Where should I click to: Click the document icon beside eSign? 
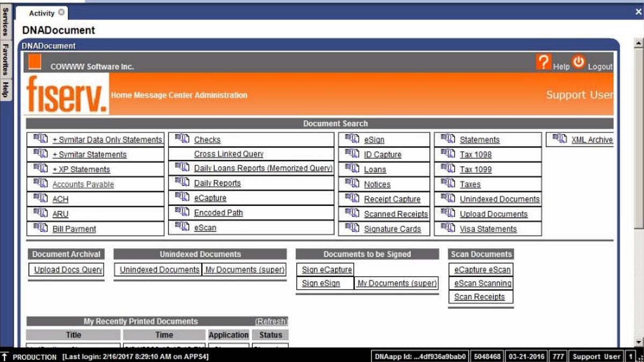[x=352, y=139]
